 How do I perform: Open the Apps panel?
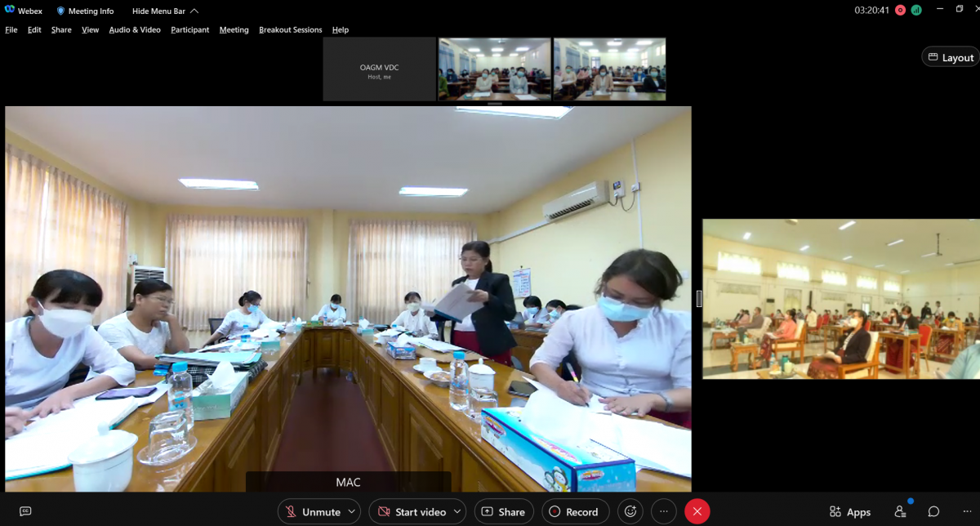coord(849,511)
